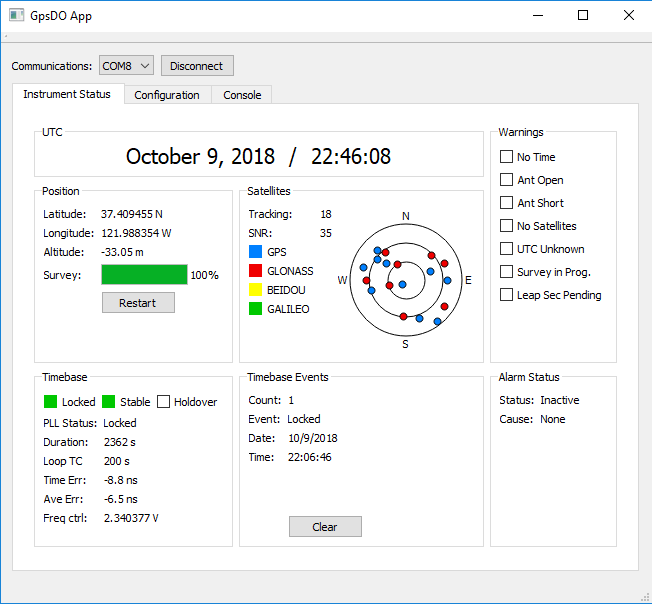Toggle the No Time warning checkbox
The width and height of the screenshot is (654, 606).
[x=506, y=157]
